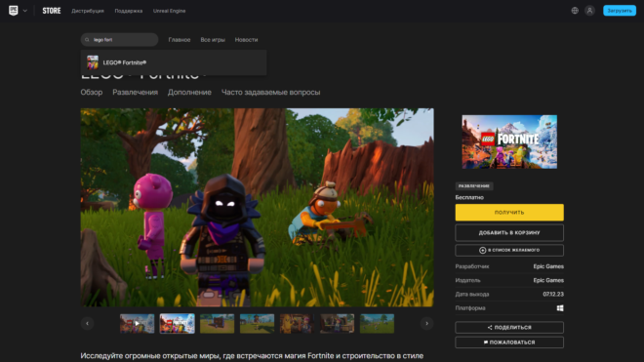Go to the Новости tab
The width and height of the screenshot is (644, 362).
click(247, 40)
